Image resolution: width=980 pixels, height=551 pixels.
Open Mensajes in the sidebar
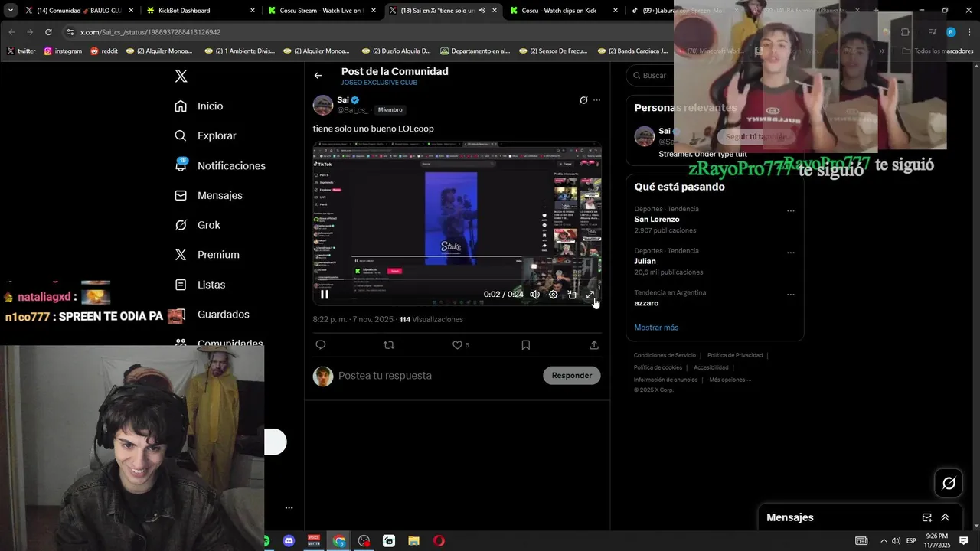[208, 195]
